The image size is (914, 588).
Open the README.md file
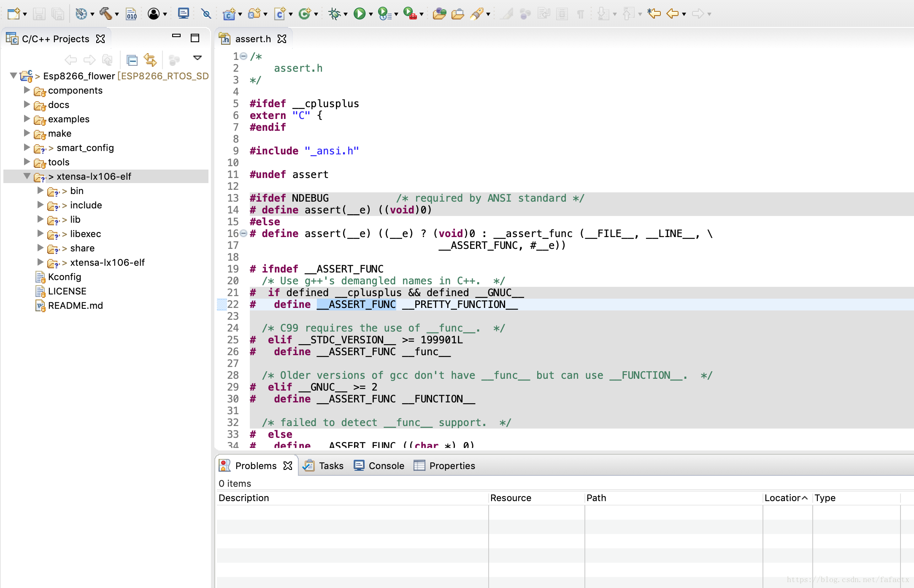(x=75, y=305)
